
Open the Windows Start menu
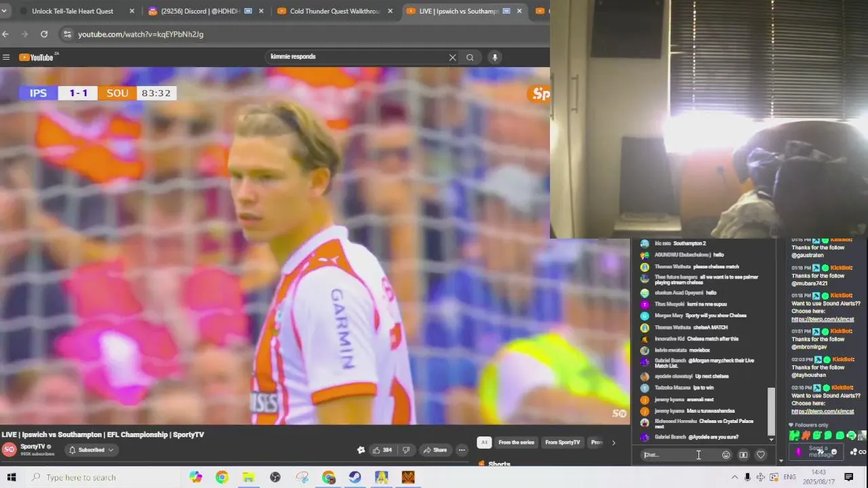pyautogui.click(x=12, y=477)
